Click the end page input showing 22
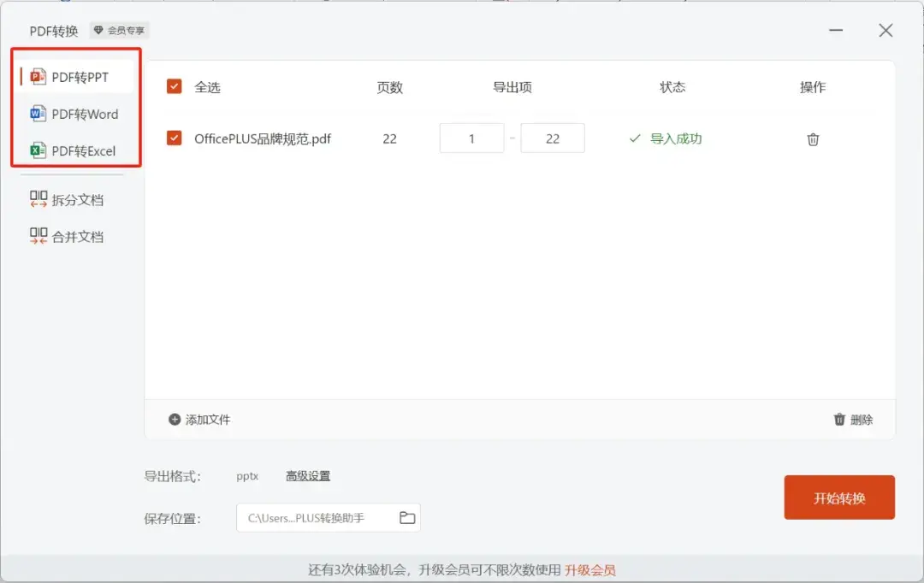This screenshot has height=583, width=924. pos(553,138)
